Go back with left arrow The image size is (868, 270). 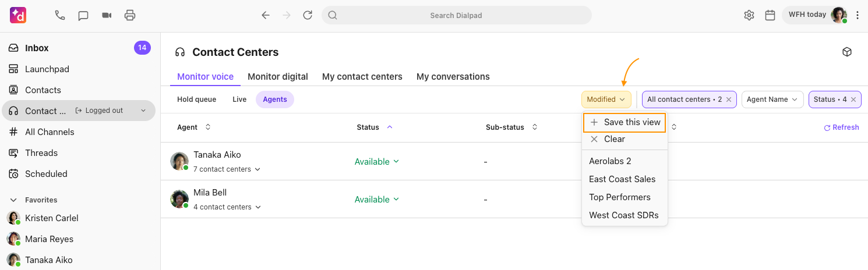tap(266, 15)
